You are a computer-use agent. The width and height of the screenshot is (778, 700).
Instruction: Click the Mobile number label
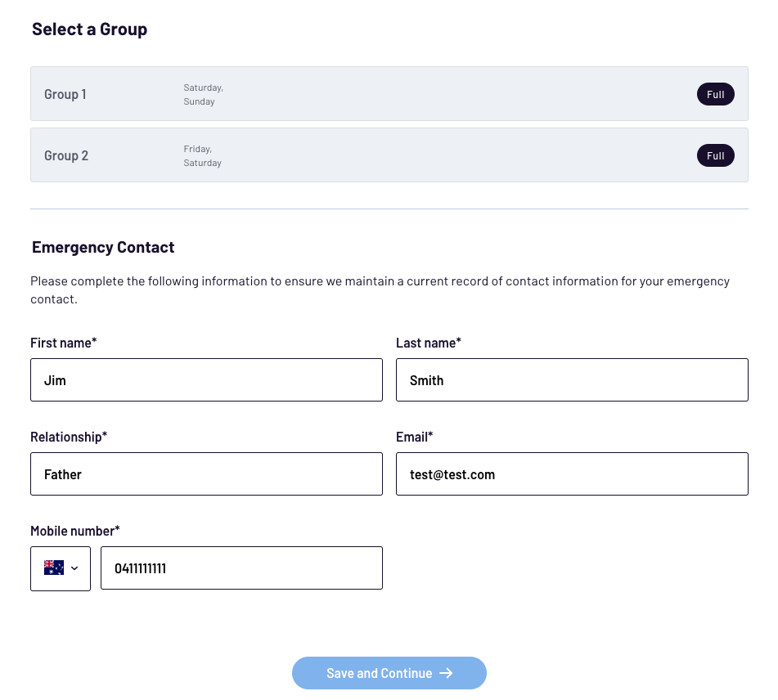[75, 531]
